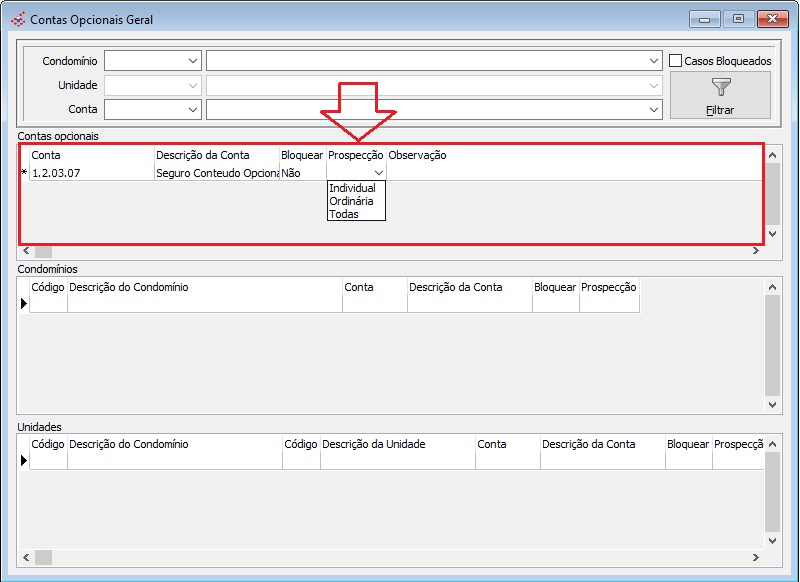The height and width of the screenshot is (582, 800).
Task: Toggle the Prospecção cell dropdown arrow
Action: tap(378, 173)
